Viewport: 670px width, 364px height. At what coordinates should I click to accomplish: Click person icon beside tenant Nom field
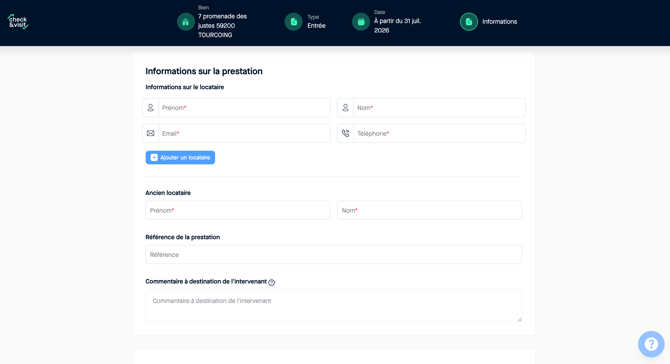pos(345,108)
